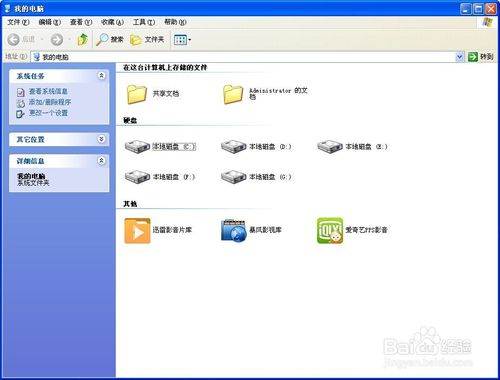Select the 本地磁盘 (D:) drive icon
The image size is (500, 380).
click(233, 146)
